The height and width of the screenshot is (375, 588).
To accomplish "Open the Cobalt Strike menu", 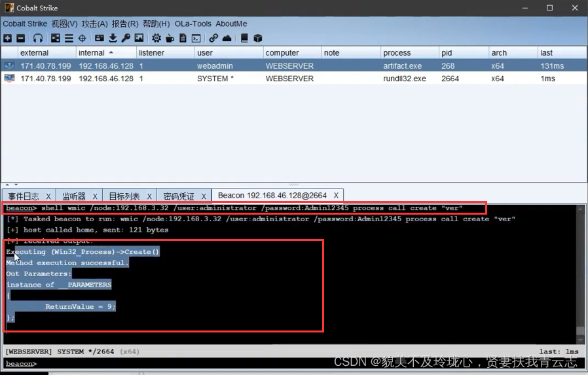I will [25, 24].
